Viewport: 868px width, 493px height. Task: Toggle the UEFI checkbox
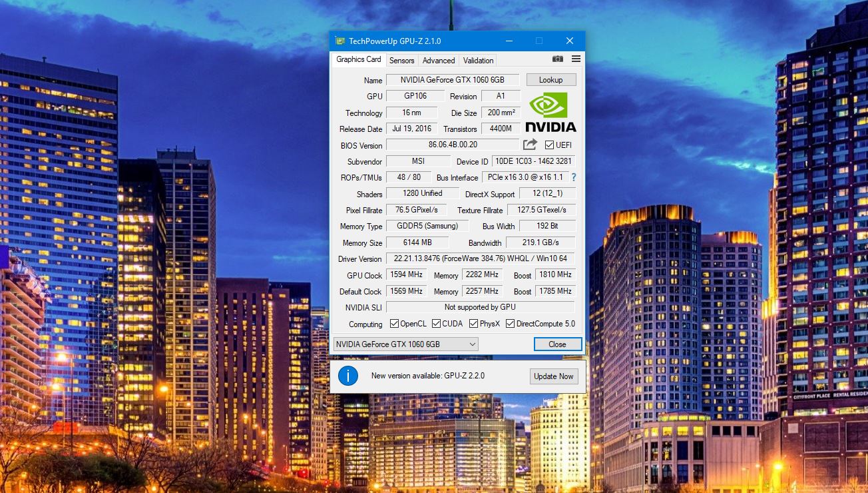(x=549, y=145)
